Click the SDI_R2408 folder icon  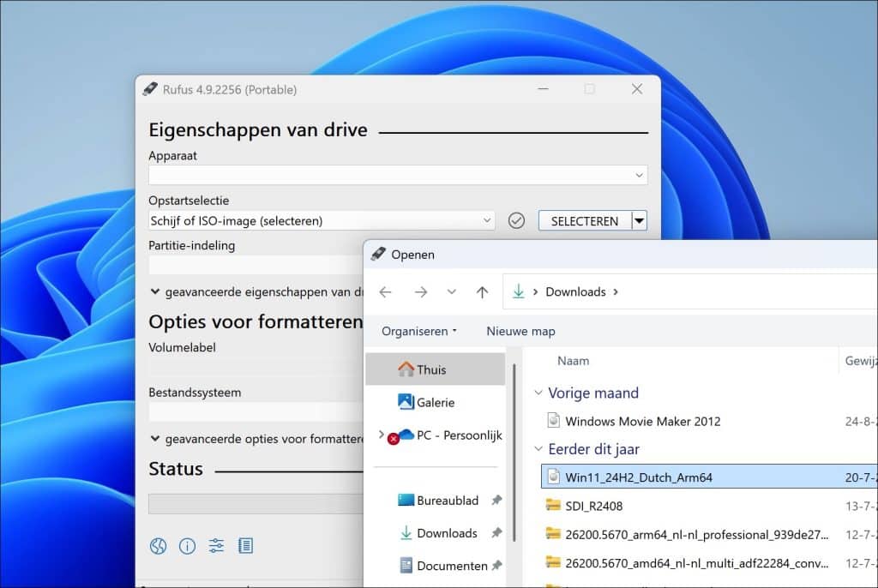553,505
